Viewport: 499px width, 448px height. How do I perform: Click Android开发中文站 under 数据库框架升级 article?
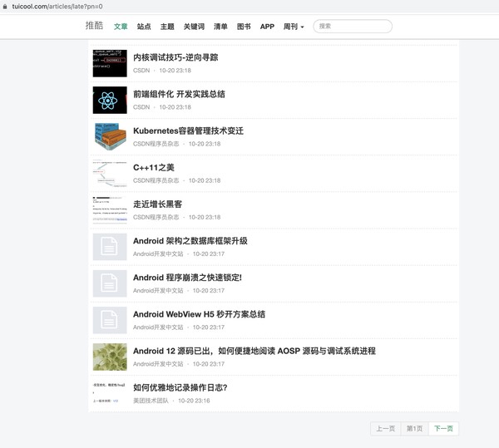(158, 254)
